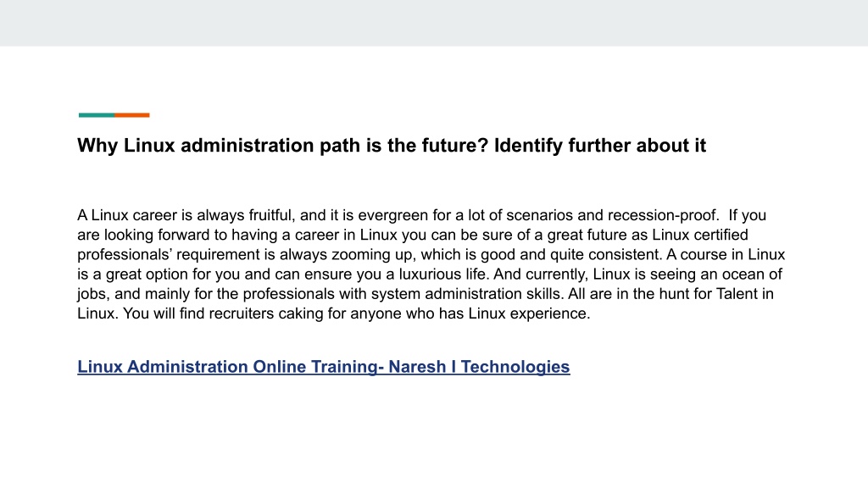Click the teal segment of the accent bar
Screen dimensions: 868x488
tap(97, 115)
